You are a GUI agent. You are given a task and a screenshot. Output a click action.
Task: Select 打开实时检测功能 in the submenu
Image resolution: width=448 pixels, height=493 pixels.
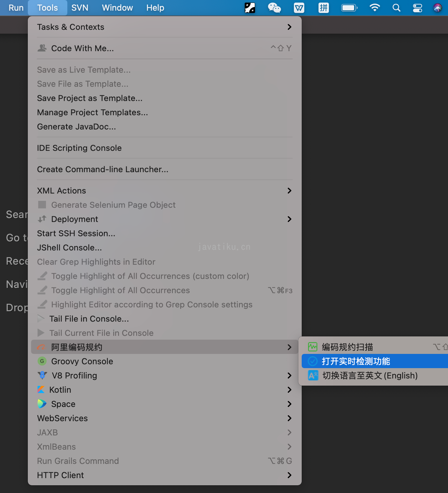(375, 361)
